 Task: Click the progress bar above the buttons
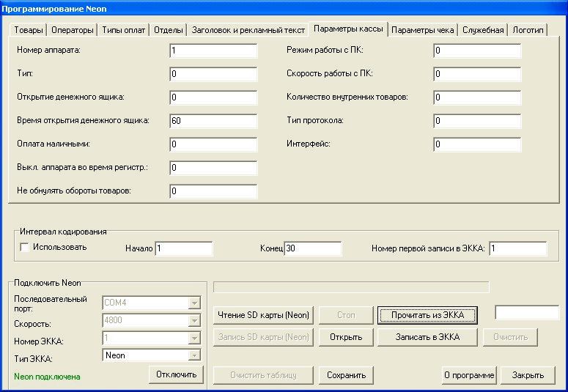tap(351, 287)
